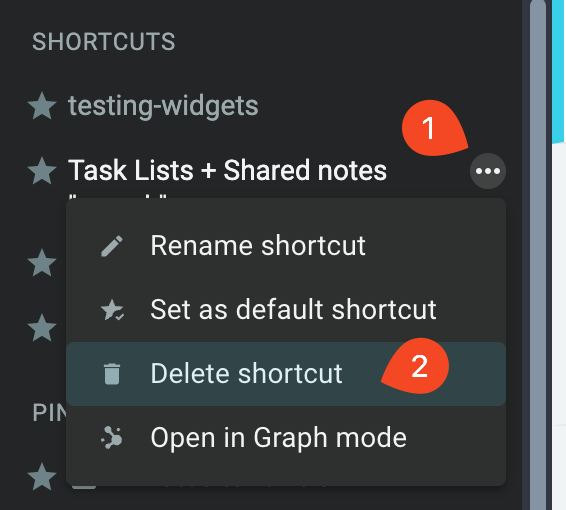This screenshot has height=510, width=566.
Task: Select Delete shortcut option
Action: 286,374
